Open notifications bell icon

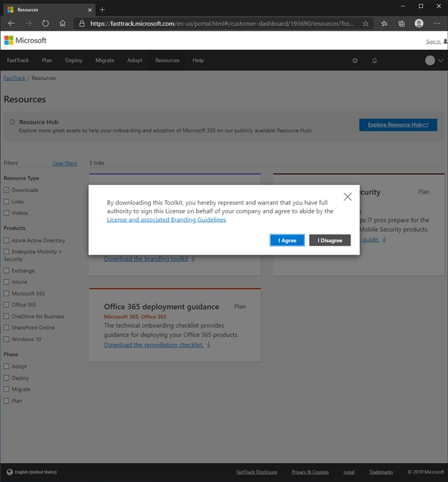pos(374,61)
